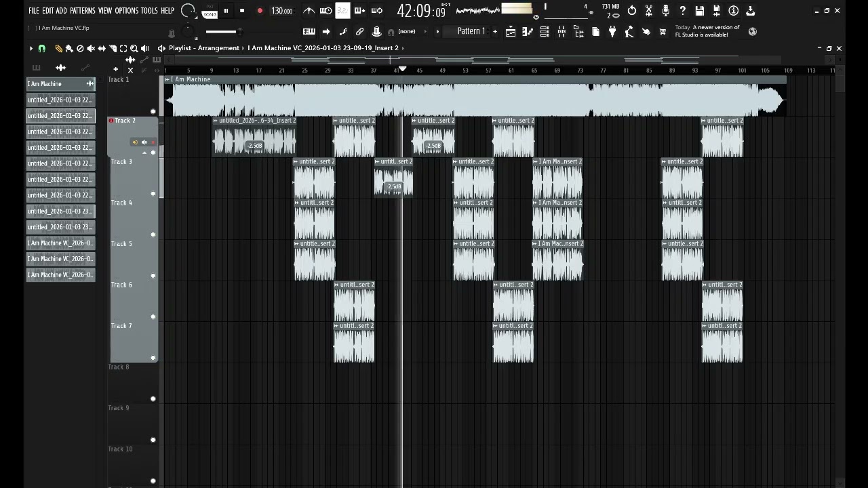This screenshot has height=488, width=868.
Task: Open the EDIT menu
Action: (47, 11)
